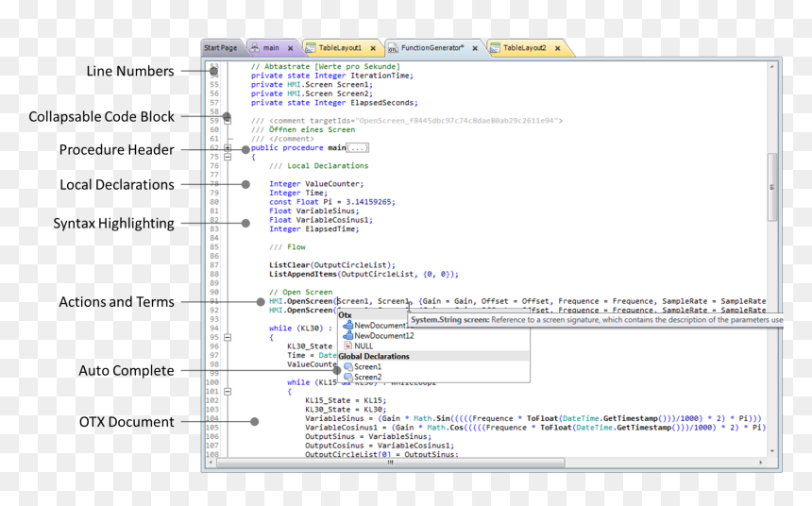Click the '// Open Screen' comment
This screenshot has height=506, width=812.
click(x=300, y=292)
